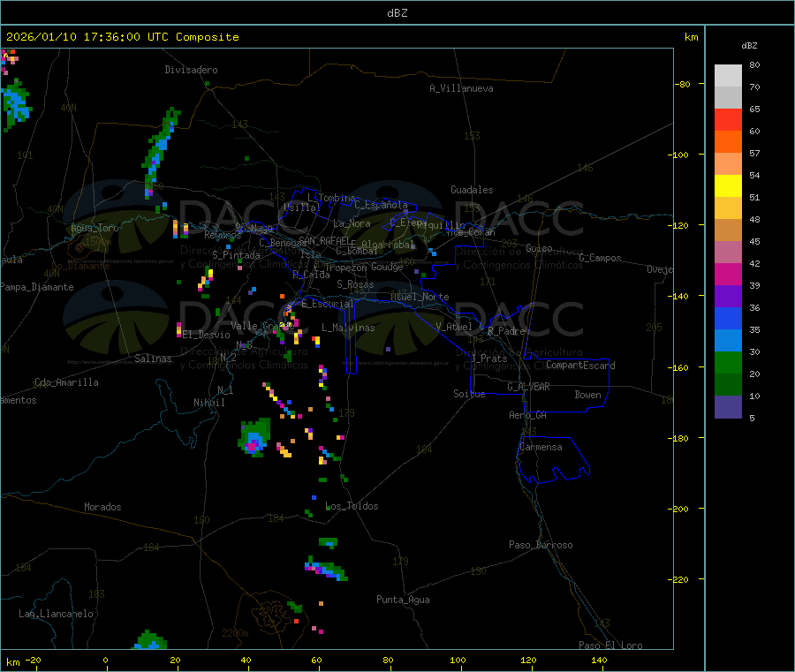Click the magenta 39-42 dBZ legend swatch
The width and height of the screenshot is (795, 672).
[728, 274]
